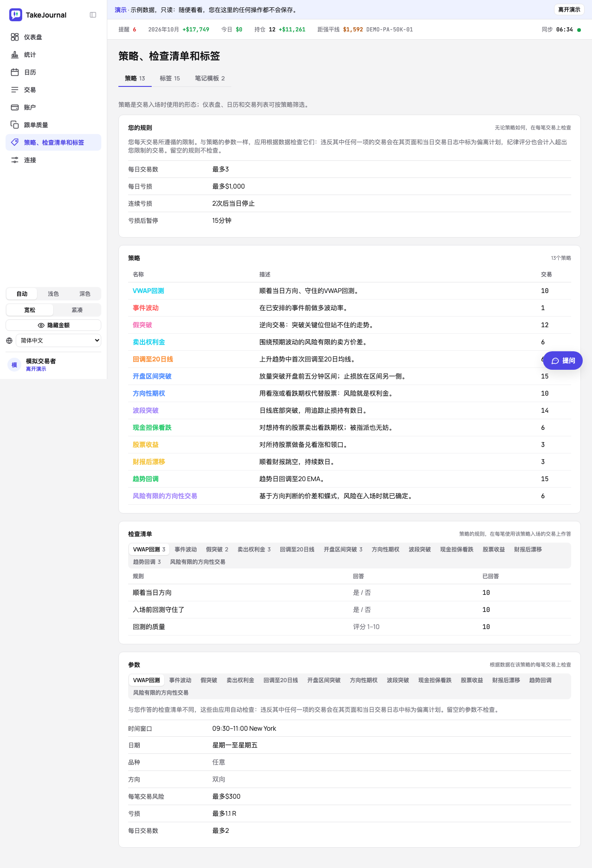Open the 统计 statistics chart icon
Viewport: 592px width, 868px height.
(15, 55)
